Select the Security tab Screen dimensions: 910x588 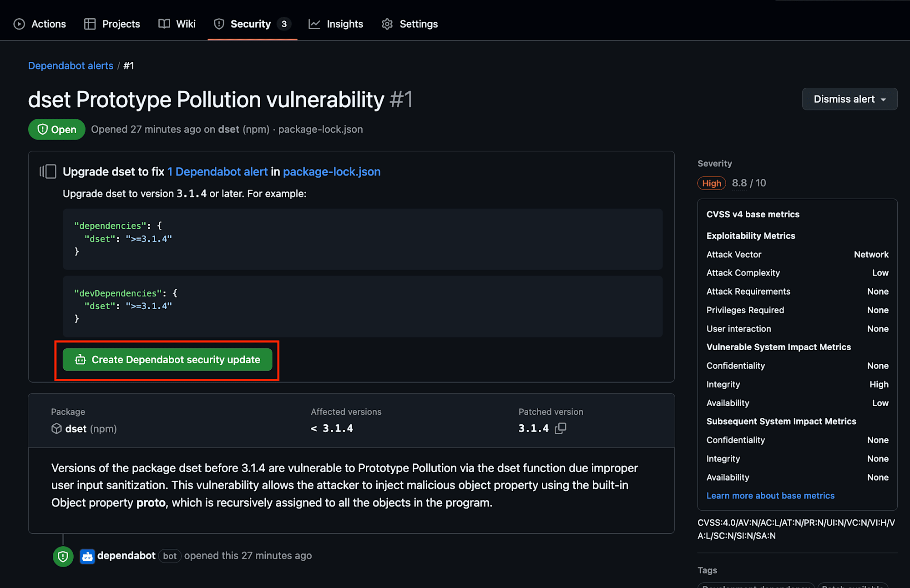click(x=253, y=24)
